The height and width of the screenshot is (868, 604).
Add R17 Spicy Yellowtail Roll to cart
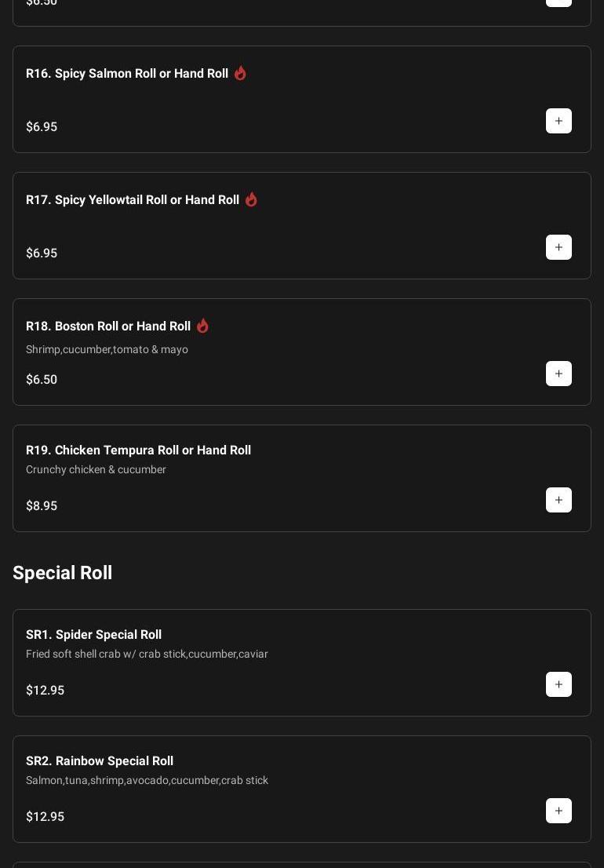[x=559, y=247]
